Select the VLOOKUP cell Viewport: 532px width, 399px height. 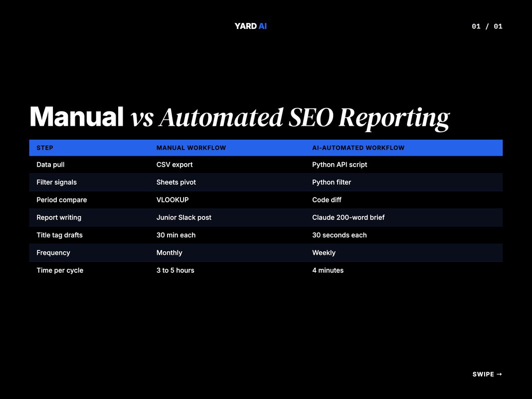(x=173, y=200)
